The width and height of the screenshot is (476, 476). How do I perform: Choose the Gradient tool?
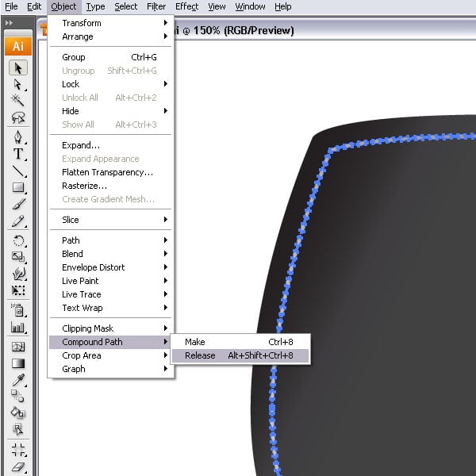[17, 363]
